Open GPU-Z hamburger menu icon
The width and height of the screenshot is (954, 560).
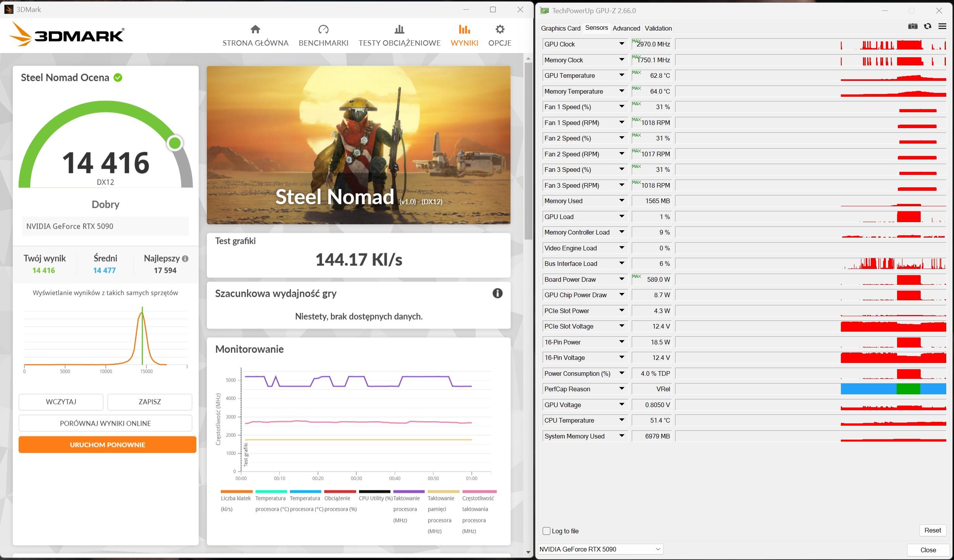coord(942,26)
